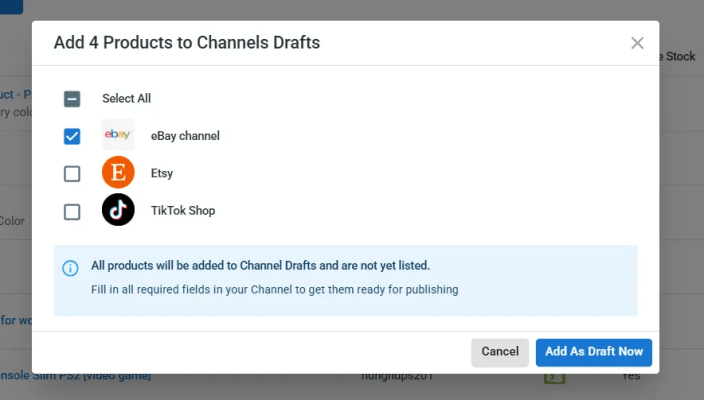Image resolution: width=704 pixels, height=400 pixels.
Task: Click the green icon in the bottom row
Action: (552, 378)
